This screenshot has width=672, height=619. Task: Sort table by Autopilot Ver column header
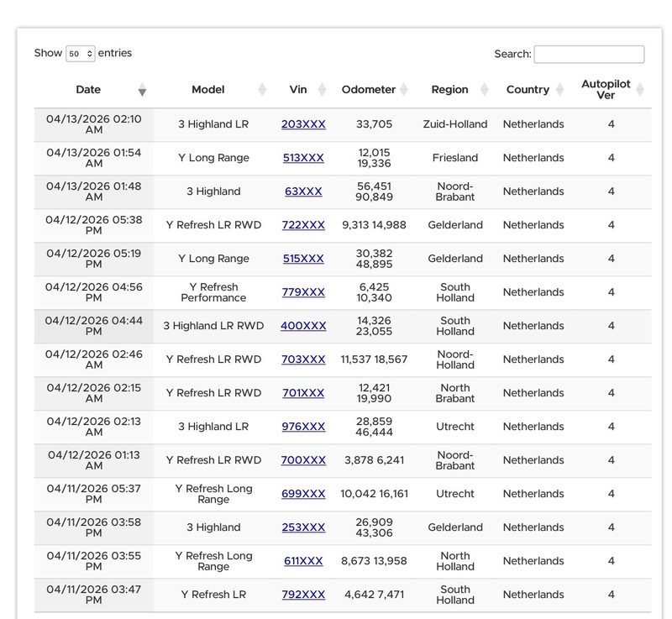point(612,90)
